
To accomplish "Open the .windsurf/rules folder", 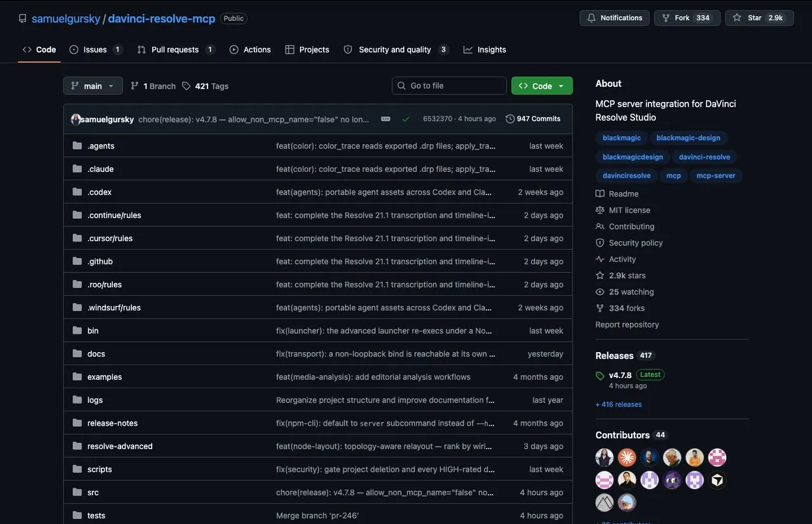I will pyautogui.click(x=114, y=308).
